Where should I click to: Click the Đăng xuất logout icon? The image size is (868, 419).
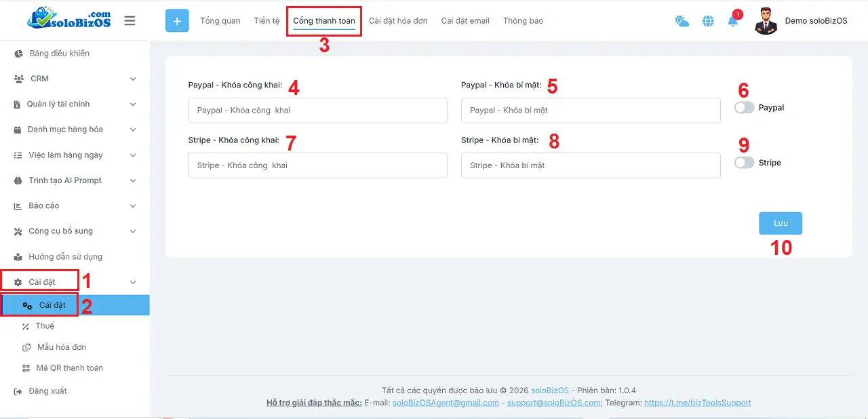click(x=18, y=391)
